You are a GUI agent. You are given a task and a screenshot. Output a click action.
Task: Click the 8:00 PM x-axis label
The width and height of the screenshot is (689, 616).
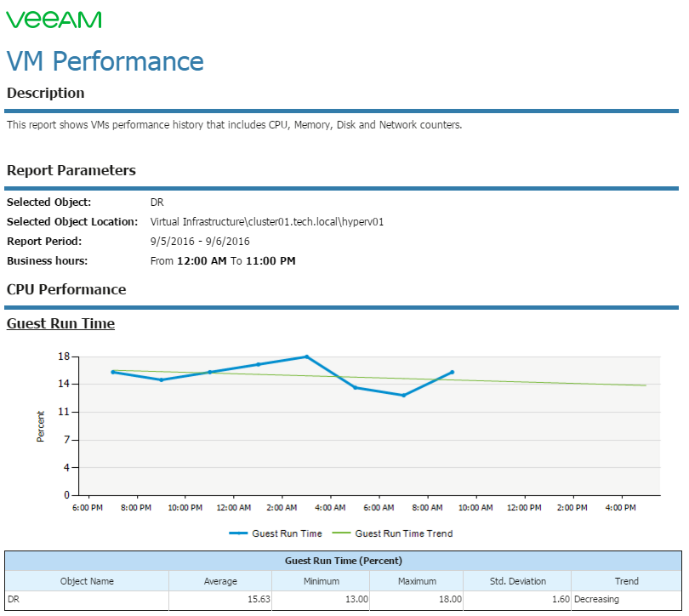tap(136, 508)
